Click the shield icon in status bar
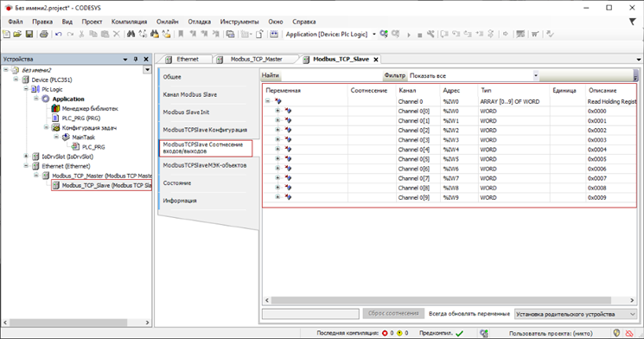The height and width of the screenshot is (339, 644). [616, 333]
